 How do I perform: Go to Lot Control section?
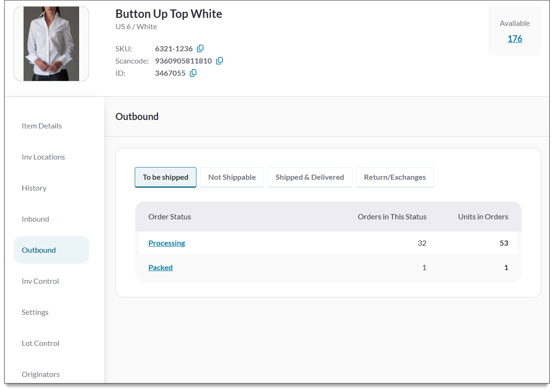click(41, 343)
